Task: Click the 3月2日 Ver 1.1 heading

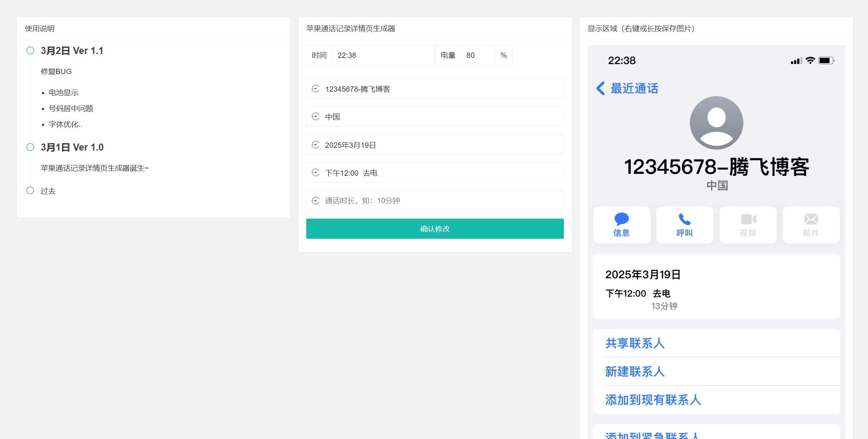Action: click(x=72, y=51)
